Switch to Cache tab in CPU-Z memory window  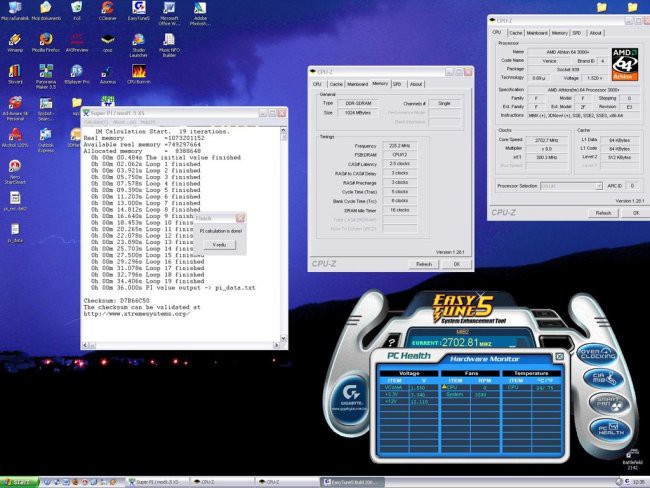(x=336, y=84)
